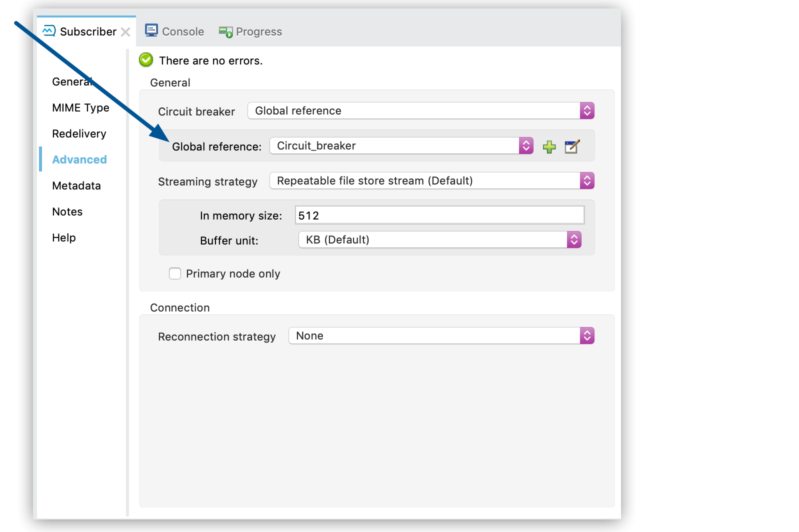The width and height of the screenshot is (799, 532).
Task: Click the Circuit breaker dropdown stepper arrows
Action: pos(586,110)
